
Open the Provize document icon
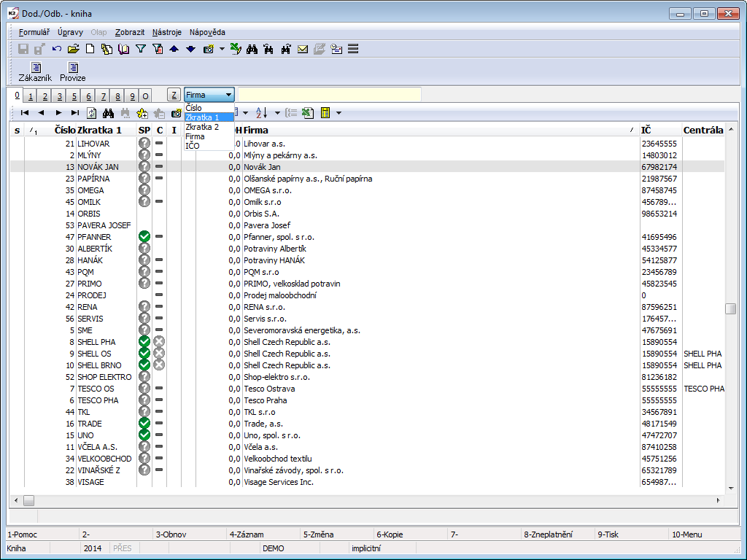coord(72,71)
